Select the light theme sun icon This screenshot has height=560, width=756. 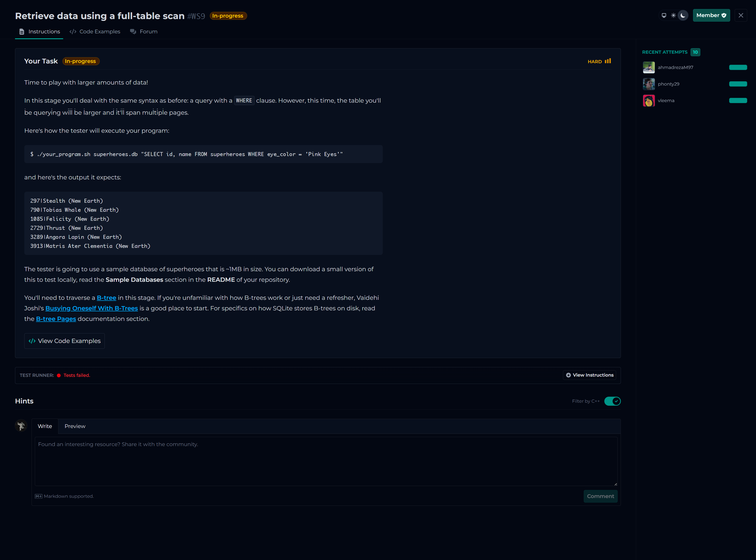click(673, 15)
